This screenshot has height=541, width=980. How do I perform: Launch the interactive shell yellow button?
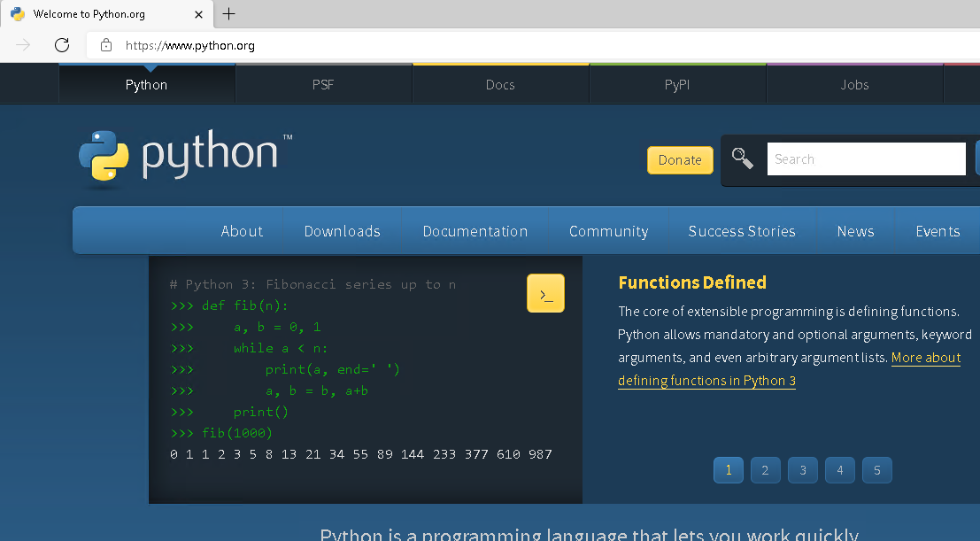coord(545,293)
